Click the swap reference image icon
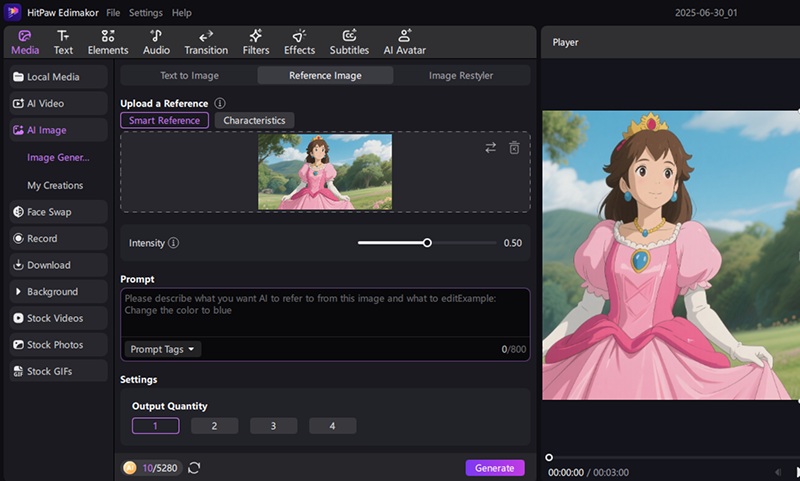800x481 pixels. pos(490,148)
